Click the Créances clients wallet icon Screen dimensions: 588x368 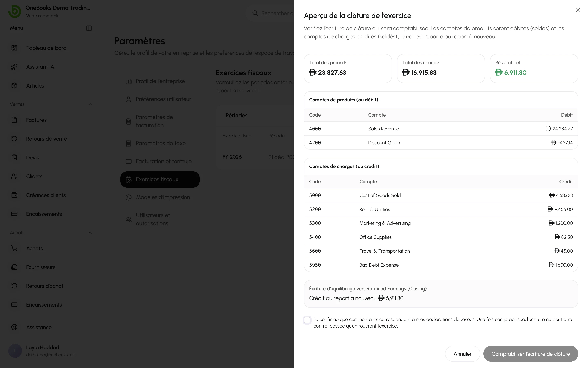click(14, 195)
